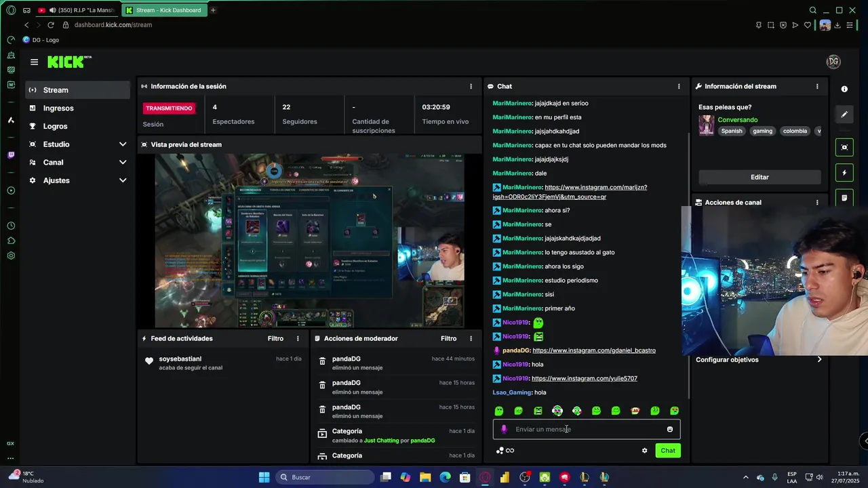Open OBS Studio in taskbar
The width and height of the screenshot is (868, 488).
(x=525, y=477)
